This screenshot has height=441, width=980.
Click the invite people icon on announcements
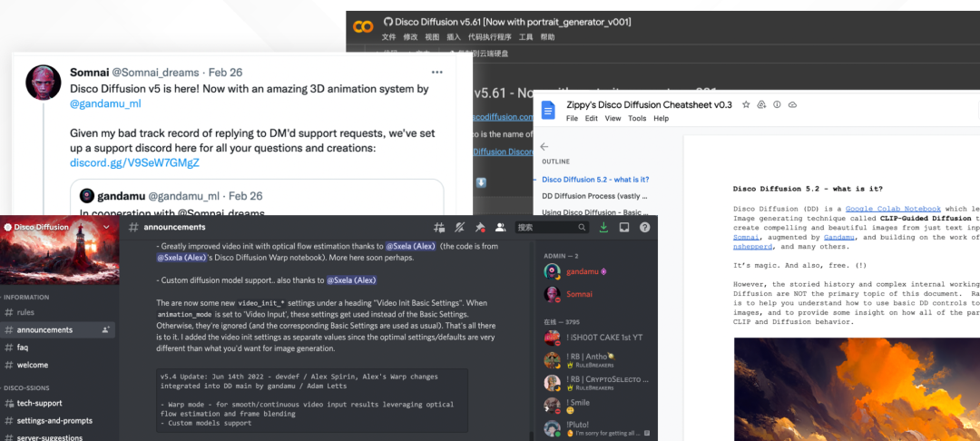(x=105, y=329)
